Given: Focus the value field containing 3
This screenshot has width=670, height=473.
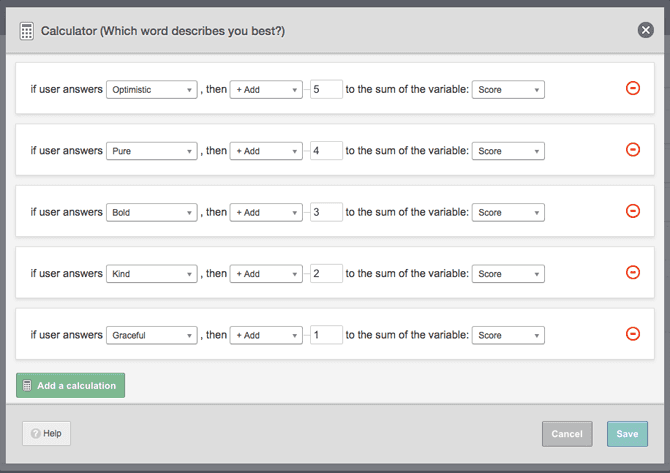Looking at the screenshot, I should (x=326, y=212).
